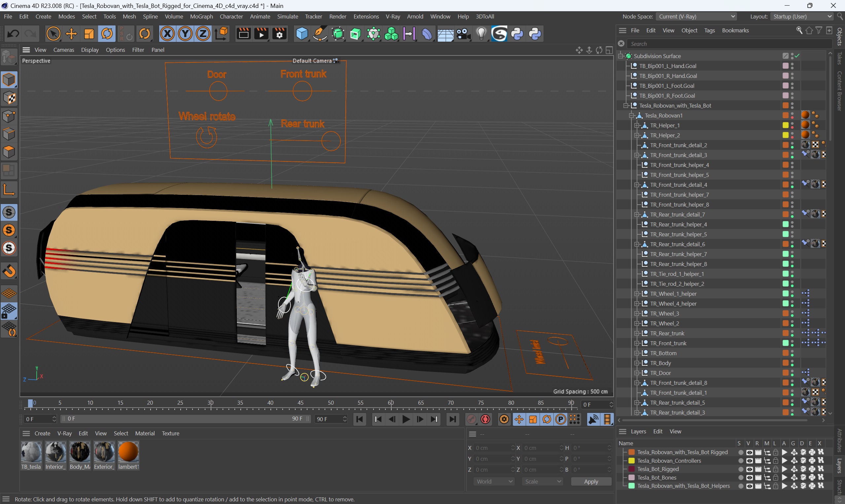Image resolution: width=845 pixels, height=504 pixels.
Task: Expand the TR_Body tree node
Action: [x=637, y=363]
